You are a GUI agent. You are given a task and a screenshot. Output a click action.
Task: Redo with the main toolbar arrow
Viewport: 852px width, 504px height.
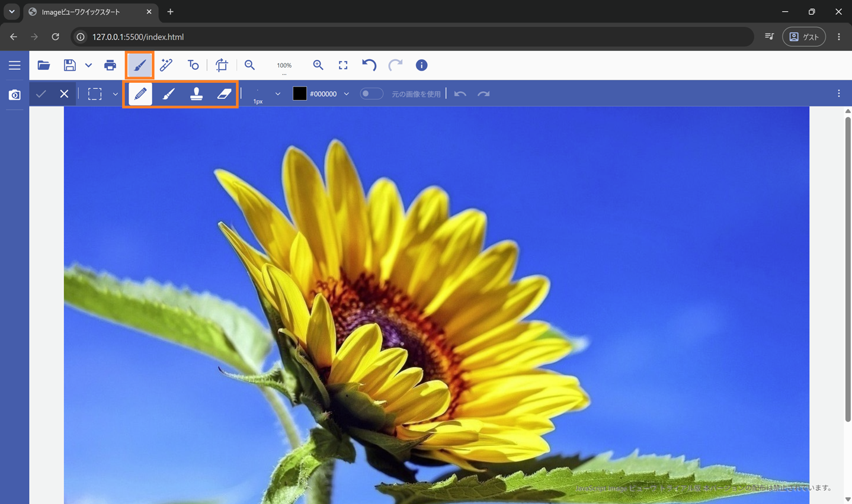click(395, 65)
